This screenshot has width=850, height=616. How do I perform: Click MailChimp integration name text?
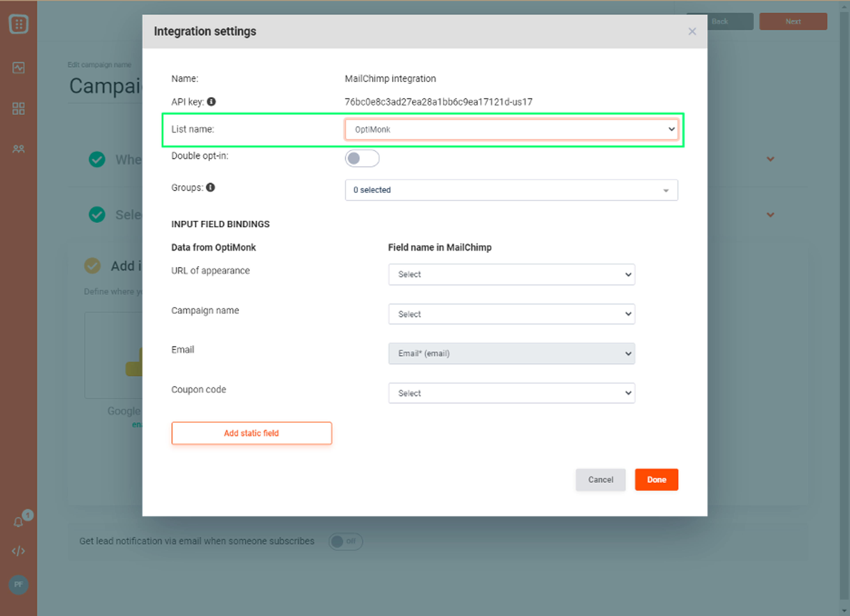click(x=390, y=79)
